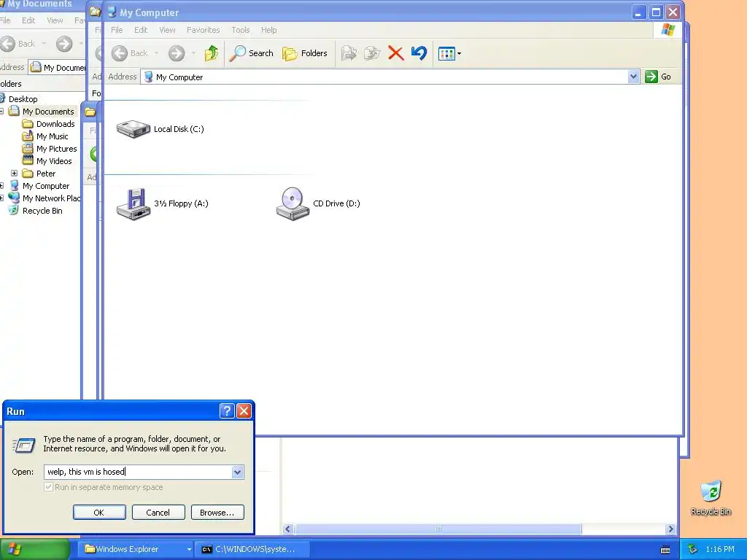Screen dimensions: 747x560
Task: Click Forward button in My Documents window
Action: coord(64,44)
